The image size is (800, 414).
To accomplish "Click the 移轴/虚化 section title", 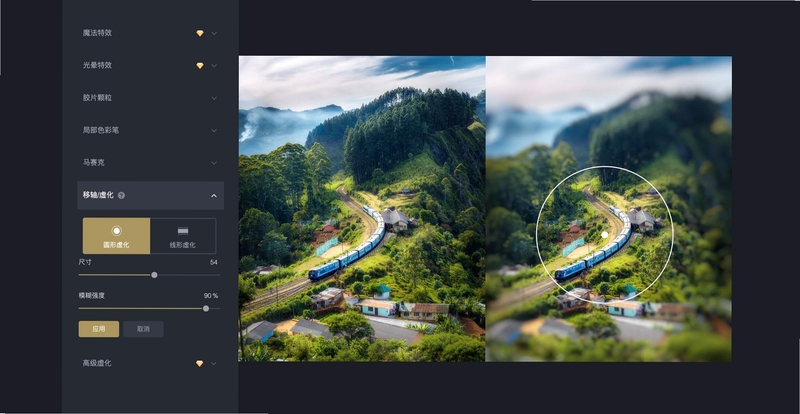I will tap(98, 195).
